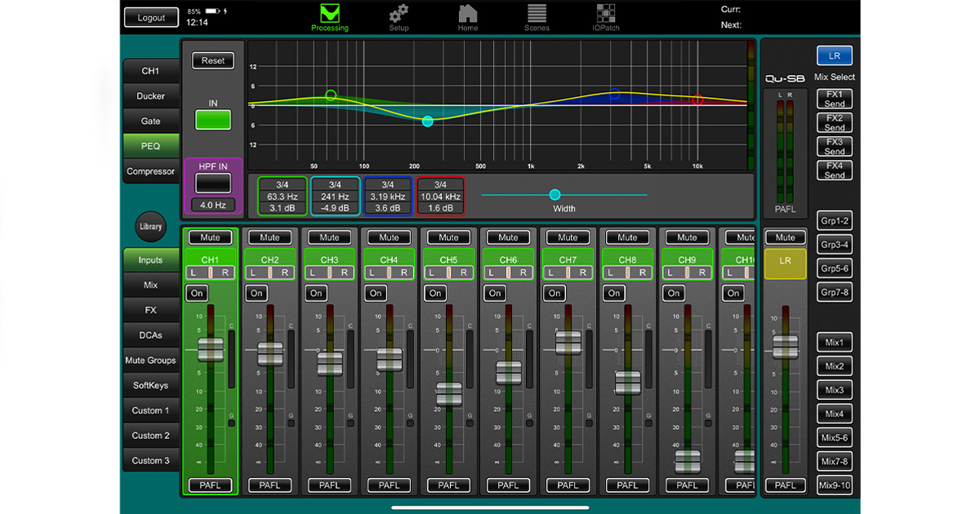Select the Grp7-8 mix

[x=835, y=292]
